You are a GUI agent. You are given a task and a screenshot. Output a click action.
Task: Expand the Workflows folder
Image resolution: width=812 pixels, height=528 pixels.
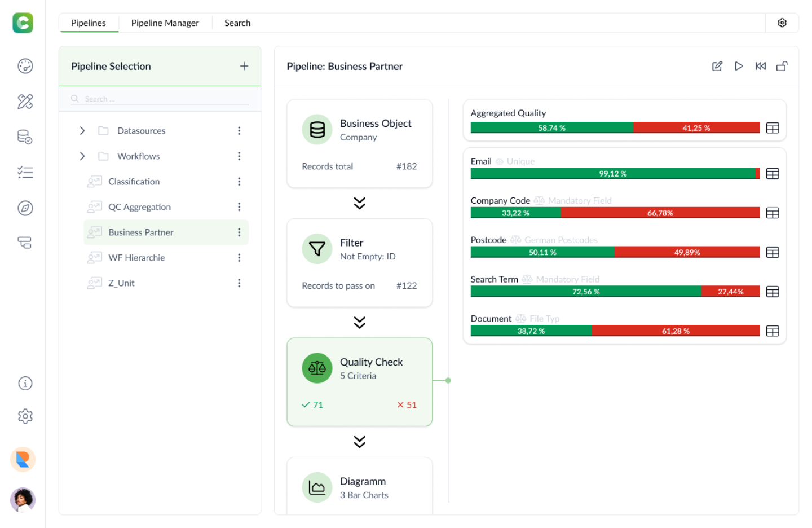pos(82,156)
